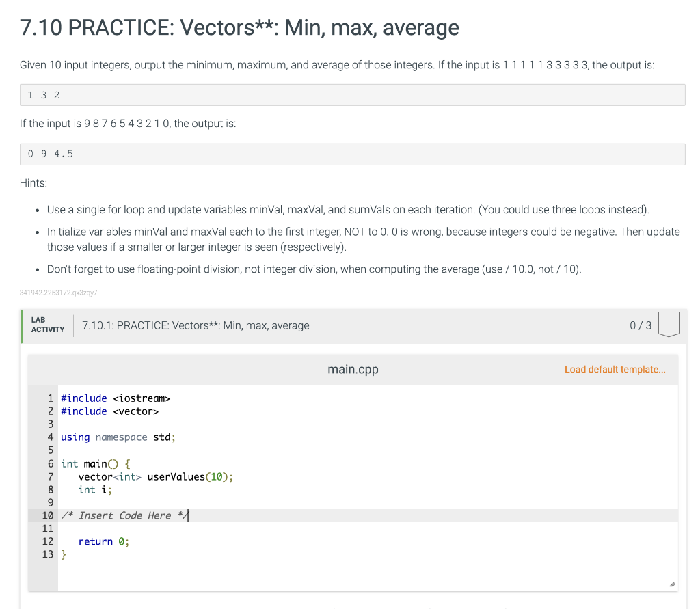Click the lab activity title 7.10.1
700x609 pixels.
tap(195, 325)
